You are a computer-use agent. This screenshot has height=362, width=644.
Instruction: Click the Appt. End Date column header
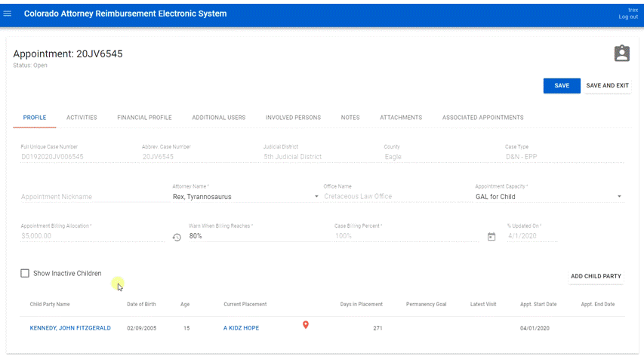click(x=598, y=304)
